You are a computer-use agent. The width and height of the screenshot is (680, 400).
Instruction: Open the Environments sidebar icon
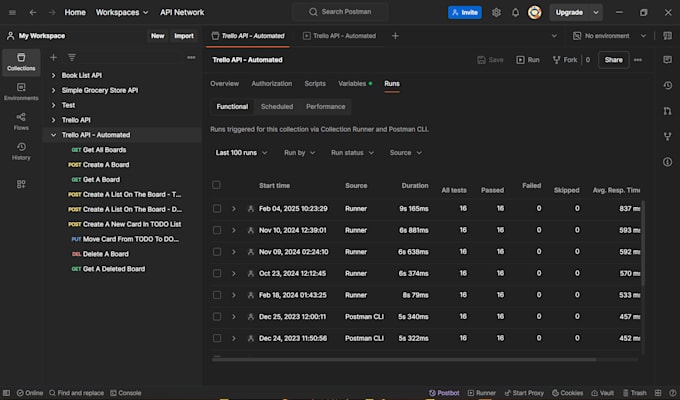[21, 91]
